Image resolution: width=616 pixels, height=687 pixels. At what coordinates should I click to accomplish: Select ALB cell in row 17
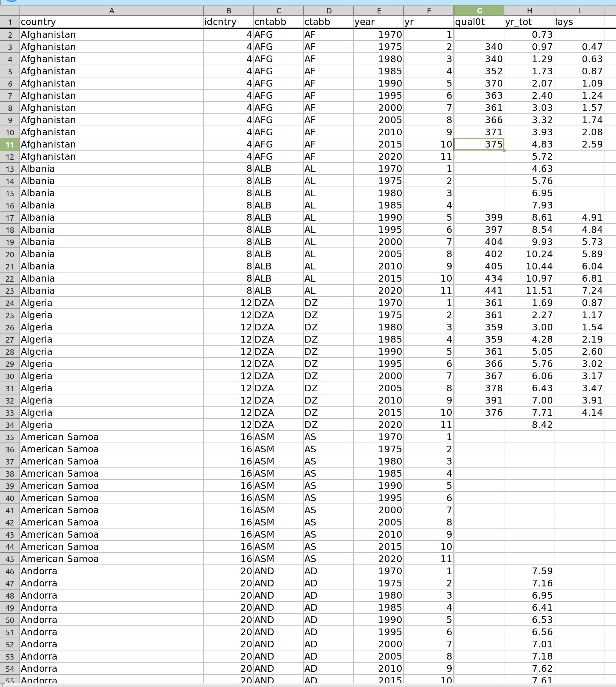click(278, 218)
